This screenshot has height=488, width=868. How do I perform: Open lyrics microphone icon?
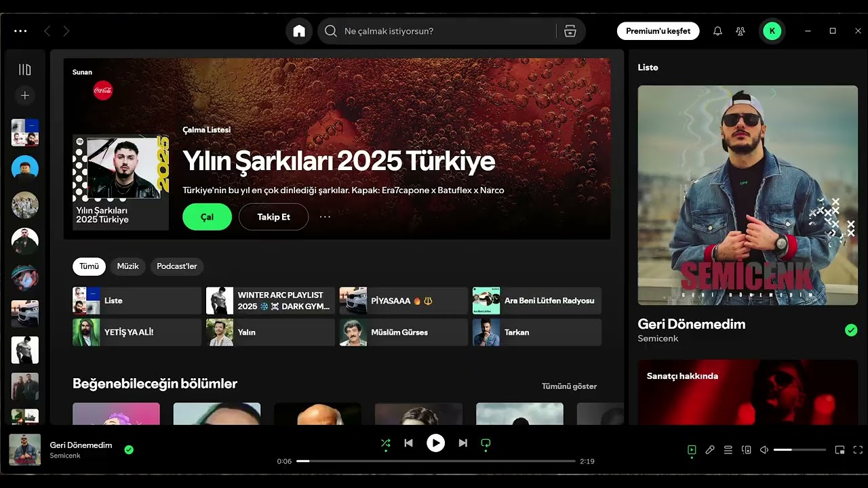[x=710, y=449]
